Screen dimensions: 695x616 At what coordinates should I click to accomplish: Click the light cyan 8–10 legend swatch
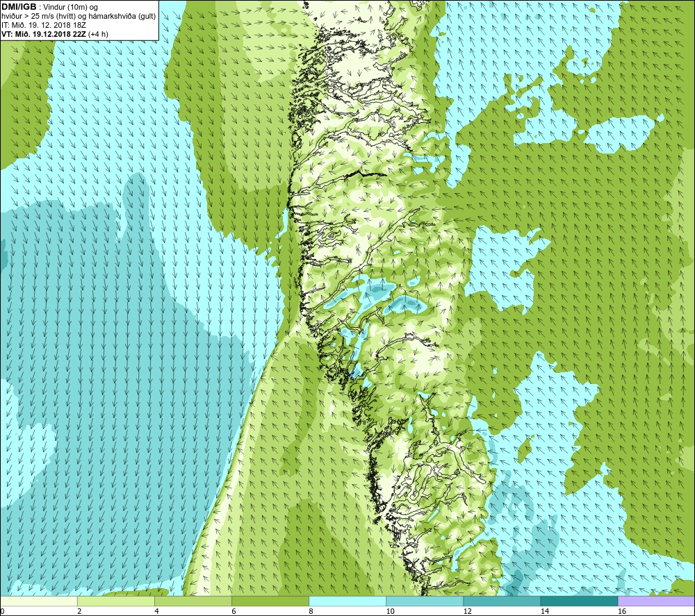point(347,601)
